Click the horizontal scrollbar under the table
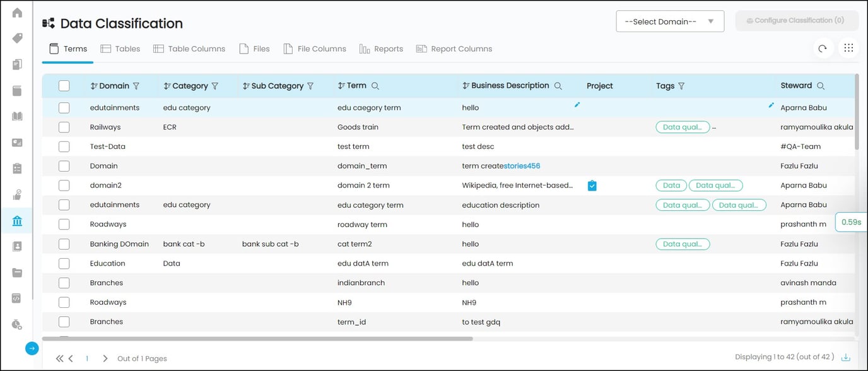 [257, 339]
